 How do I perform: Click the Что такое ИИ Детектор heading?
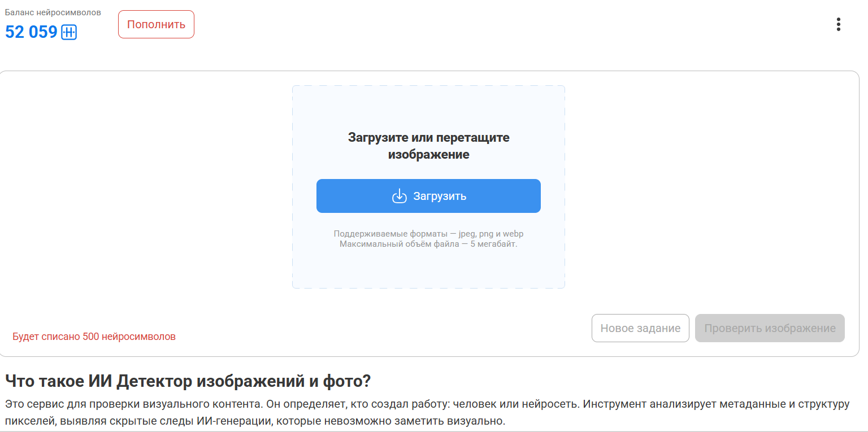pos(188,381)
